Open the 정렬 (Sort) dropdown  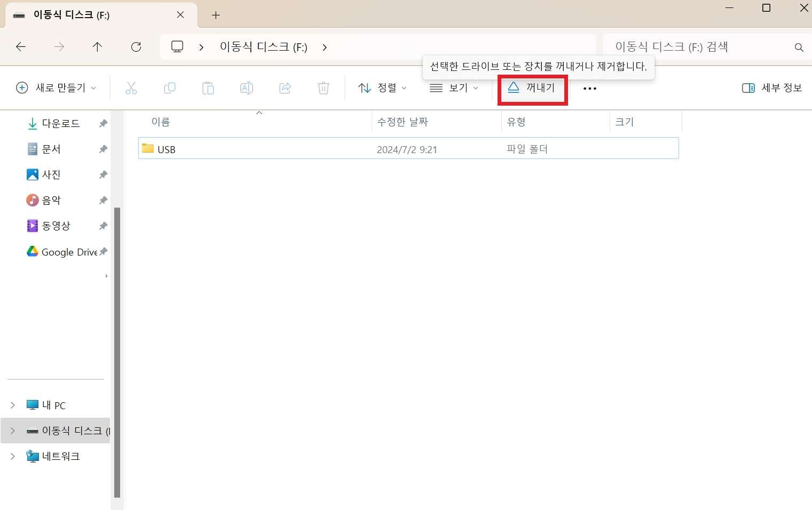coord(382,88)
